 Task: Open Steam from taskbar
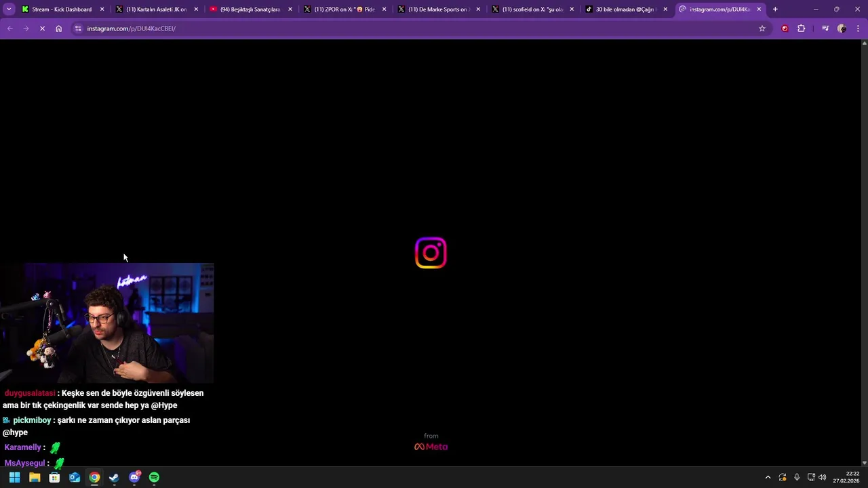point(114,477)
